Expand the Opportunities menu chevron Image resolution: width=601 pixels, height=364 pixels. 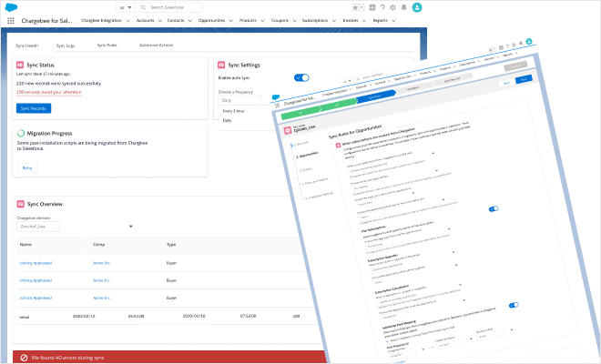point(230,21)
